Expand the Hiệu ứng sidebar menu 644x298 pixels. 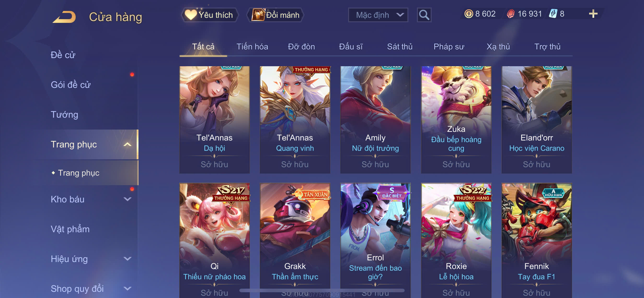click(x=127, y=259)
